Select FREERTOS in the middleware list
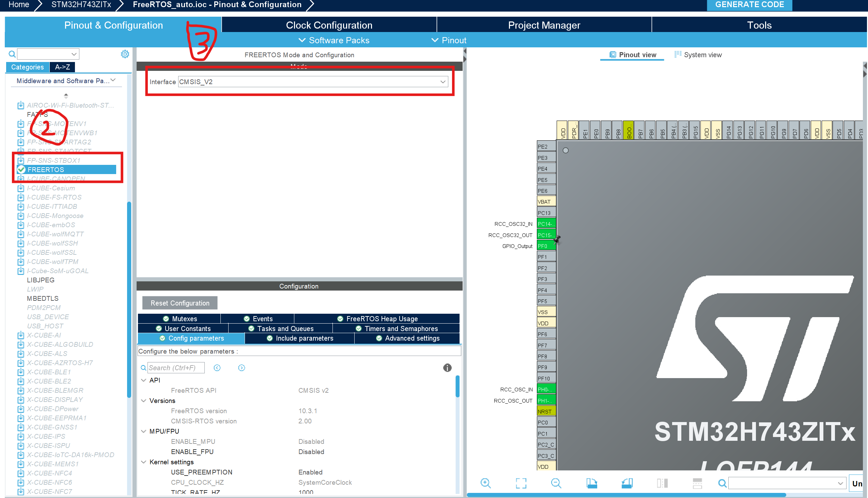 46,169
